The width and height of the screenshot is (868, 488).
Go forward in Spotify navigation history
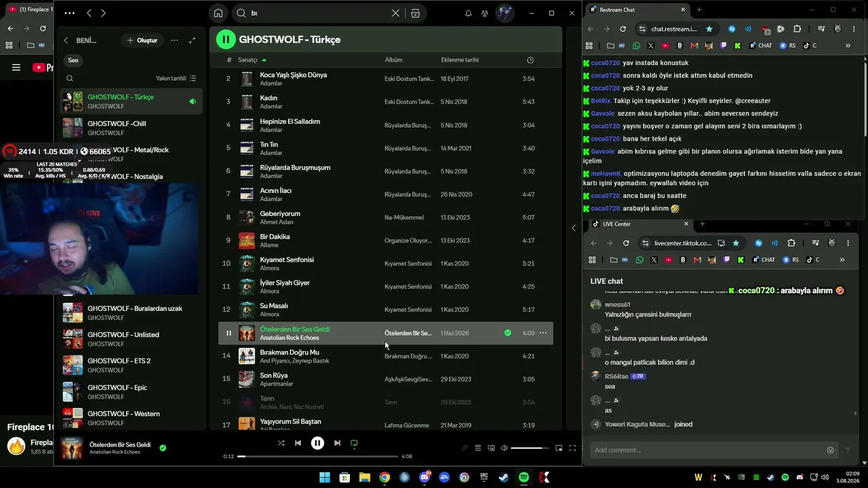[x=103, y=13]
